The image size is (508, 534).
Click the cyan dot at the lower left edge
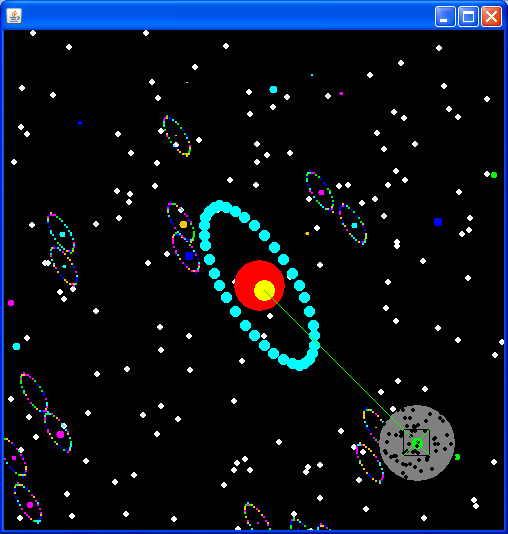coord(16,346)
